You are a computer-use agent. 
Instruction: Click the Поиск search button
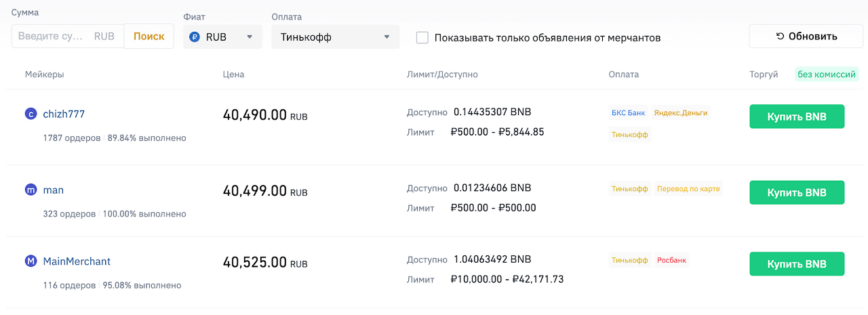click(149, 37)
